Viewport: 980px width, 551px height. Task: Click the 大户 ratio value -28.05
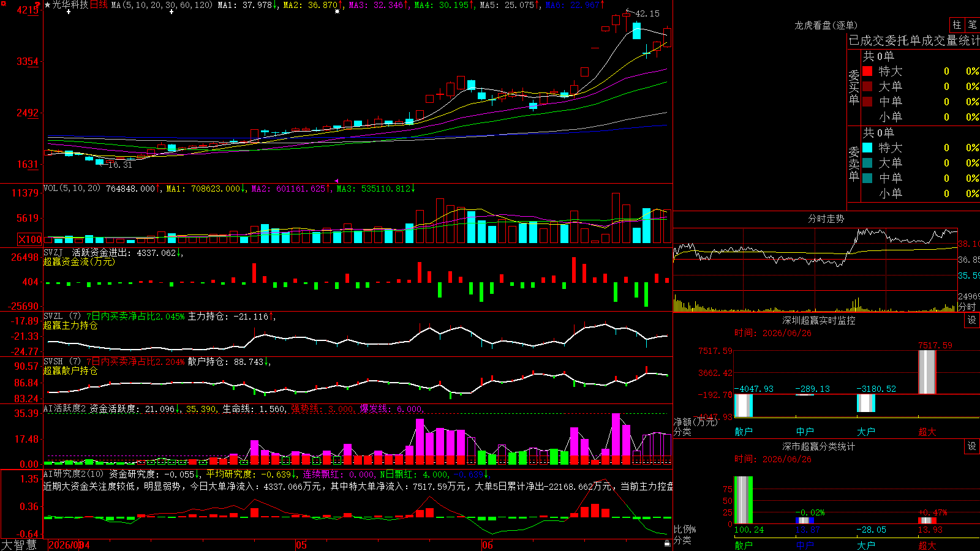tap(871, 530)
